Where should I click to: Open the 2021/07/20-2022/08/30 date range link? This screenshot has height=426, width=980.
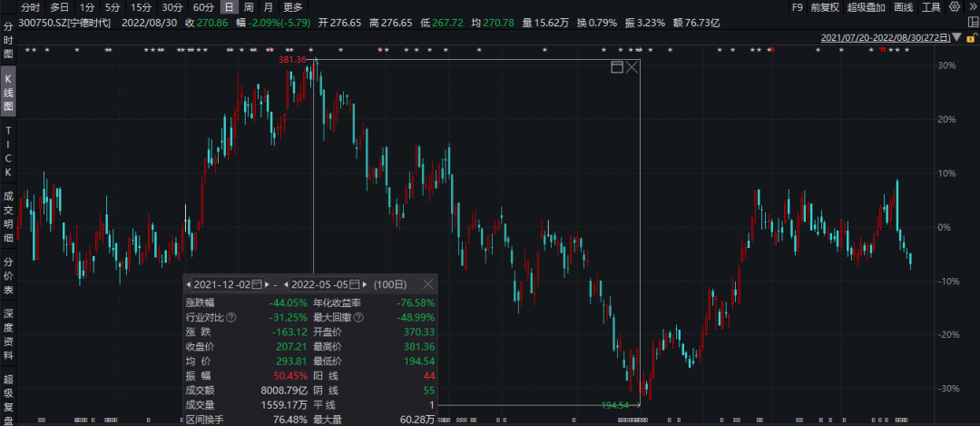(886, 37)
